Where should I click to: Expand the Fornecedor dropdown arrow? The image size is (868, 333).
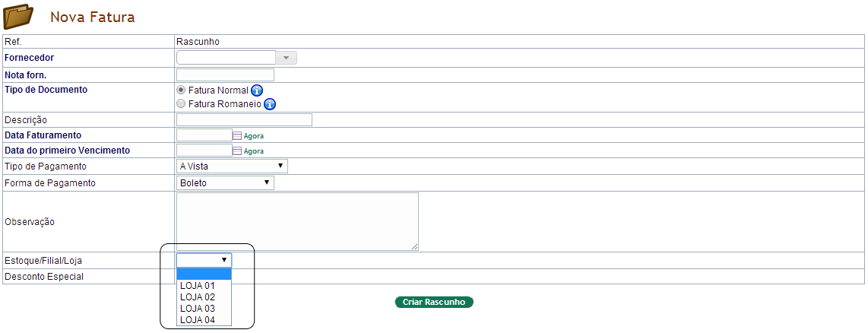[287, 58]
